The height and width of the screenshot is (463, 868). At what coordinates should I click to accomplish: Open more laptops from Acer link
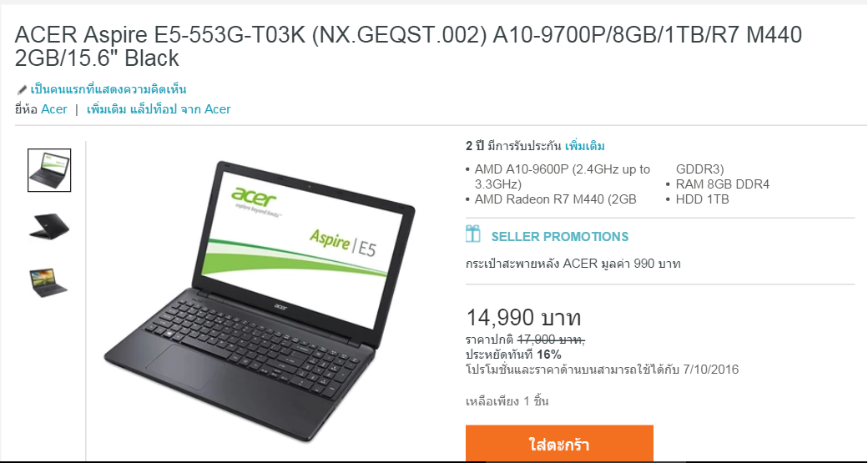pyautogui.click(x=159, y=109)
